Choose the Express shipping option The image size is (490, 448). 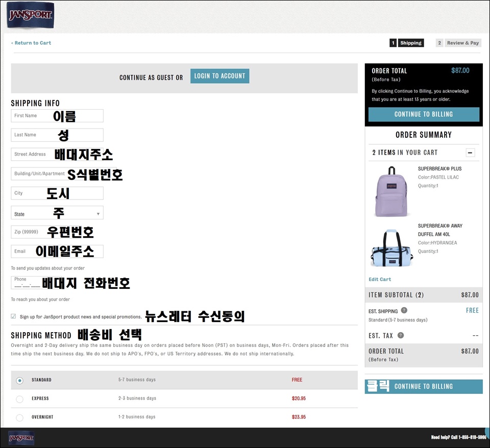click(20, 399)
